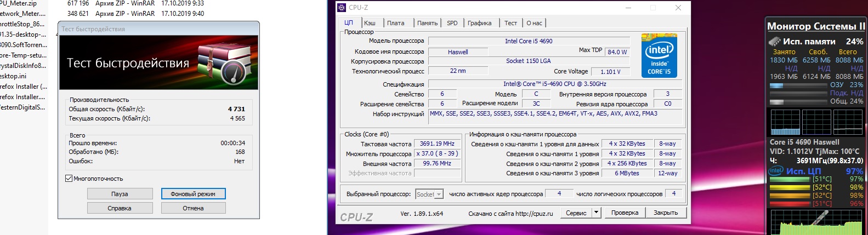Select the Network_Meter file row in the file list
This screenshot has width=868, height=235.
pos(24,14)
